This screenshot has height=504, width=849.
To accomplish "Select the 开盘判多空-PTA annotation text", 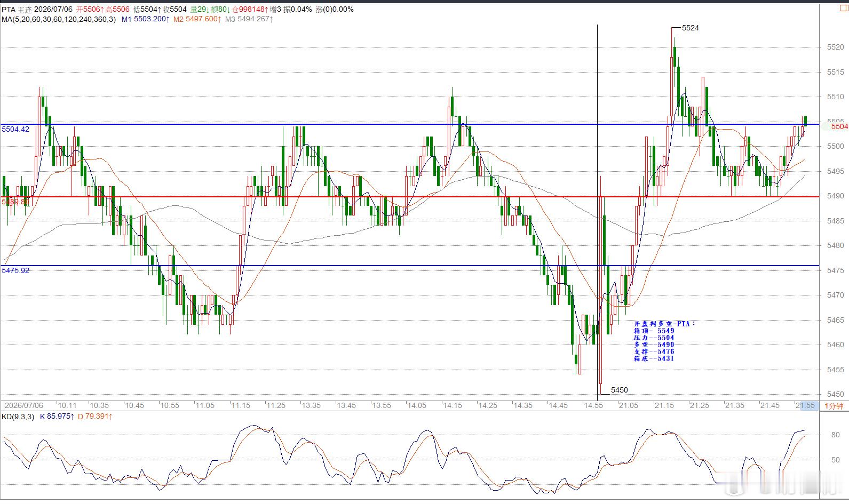I will coord(665,324).
